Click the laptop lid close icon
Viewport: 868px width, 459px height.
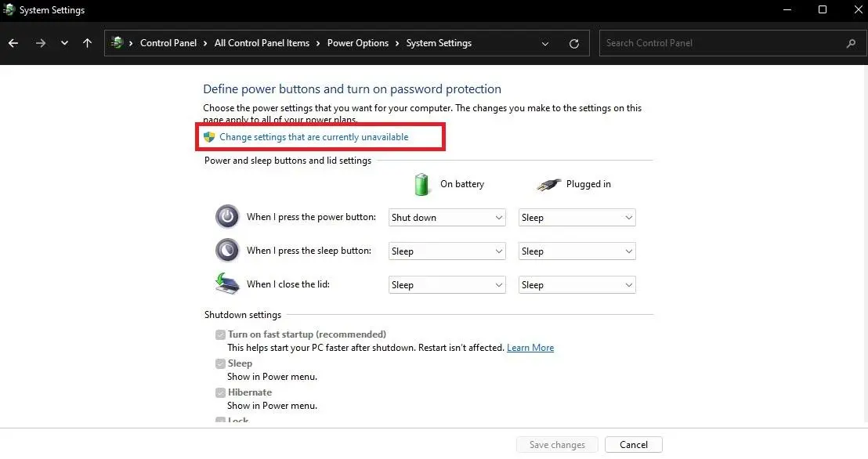[x=227, y=284]
